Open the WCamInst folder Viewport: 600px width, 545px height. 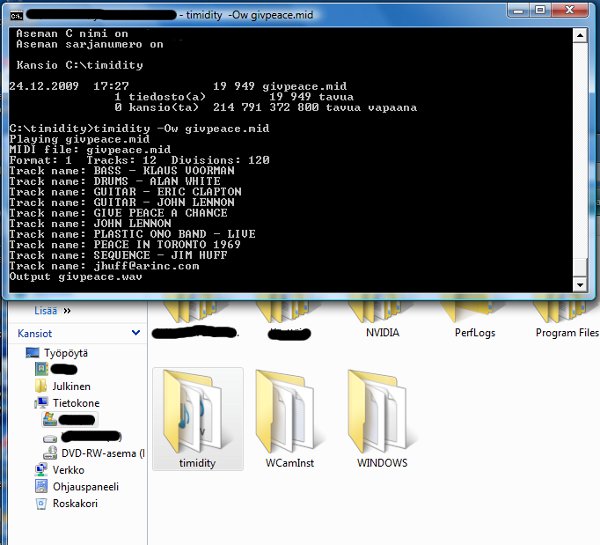tap(290, 419)
